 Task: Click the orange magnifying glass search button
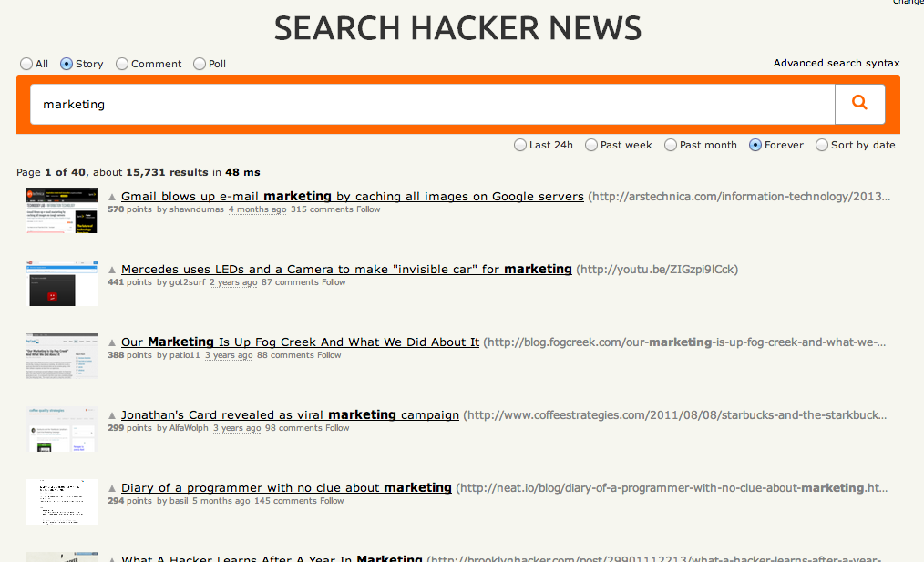[x=860, y=104]
